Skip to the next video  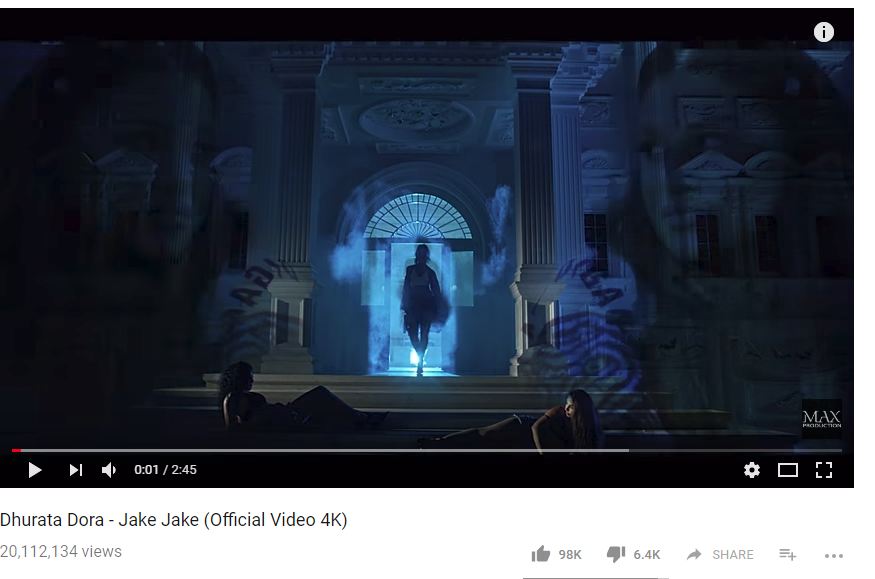tap(76, 470)
